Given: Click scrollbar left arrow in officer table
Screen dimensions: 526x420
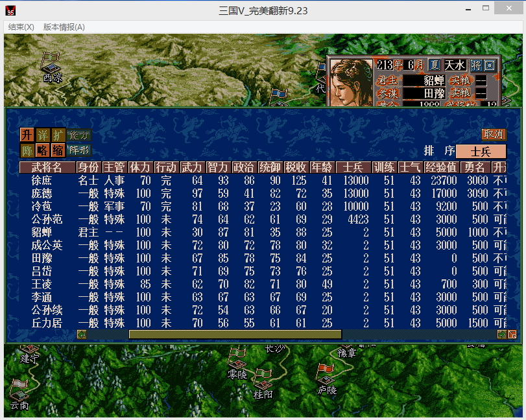Looking at the screenshot, I should [x=82, y=334].
